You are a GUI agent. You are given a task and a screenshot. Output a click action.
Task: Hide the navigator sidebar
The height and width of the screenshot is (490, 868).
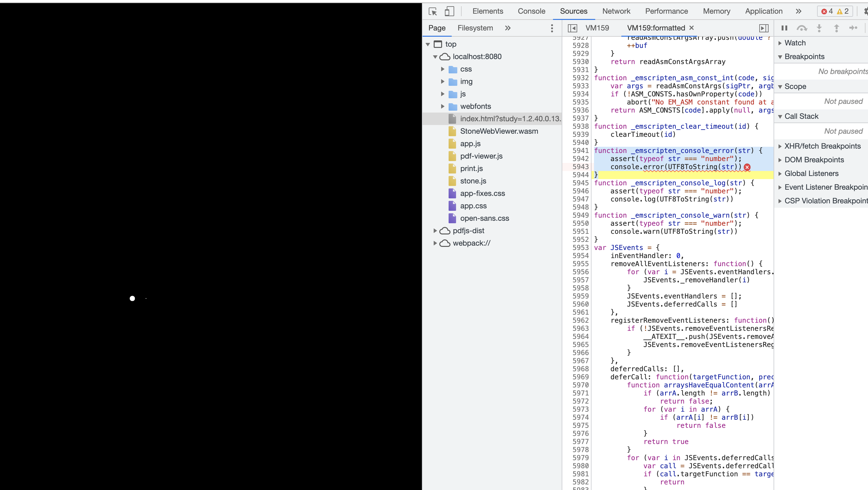pyautogui.click(x=572, y=28)
